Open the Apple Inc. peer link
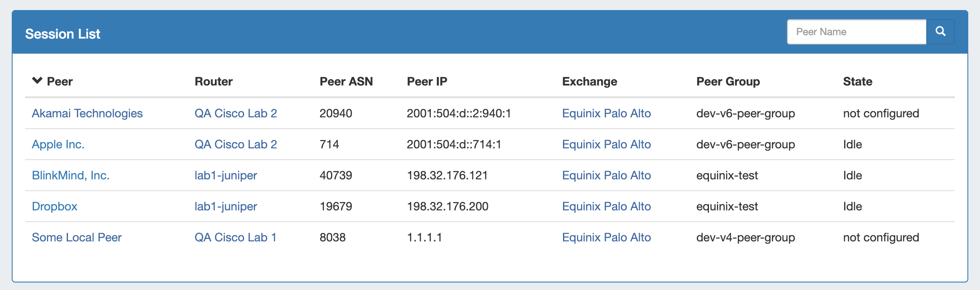980x290 pixels. click(x=58, y=144)
